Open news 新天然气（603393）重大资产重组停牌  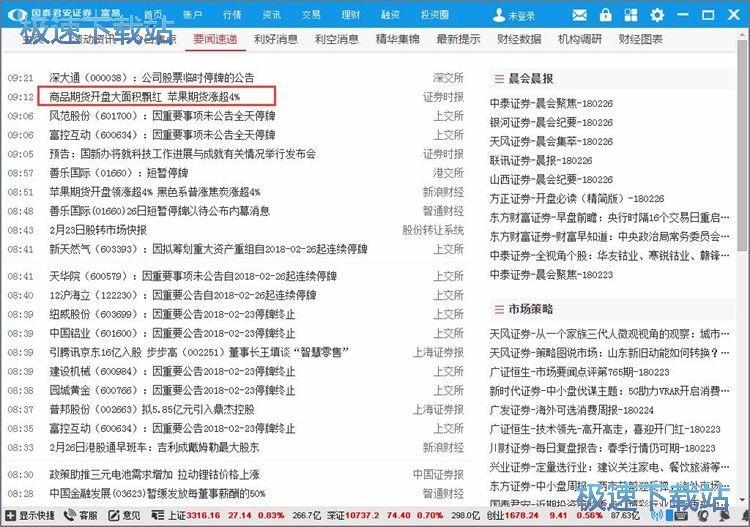[208, 250]
